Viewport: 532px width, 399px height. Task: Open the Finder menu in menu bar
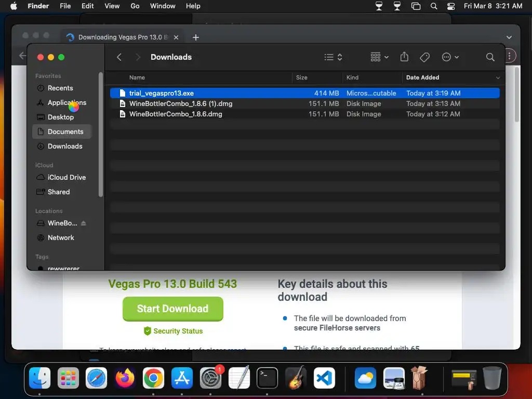38,6
